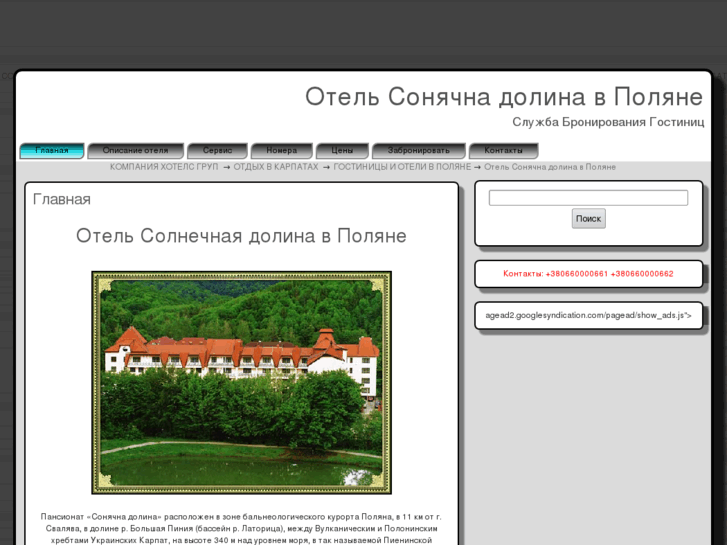Open the Главная navigation tab

tap(52, 151)
